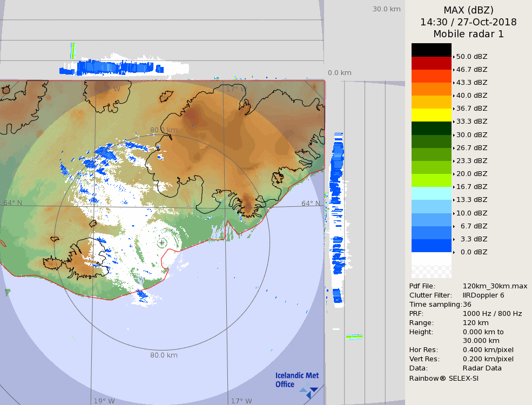
Task: Click the MAX (dBZ) title text
Action: coord(468,10)
